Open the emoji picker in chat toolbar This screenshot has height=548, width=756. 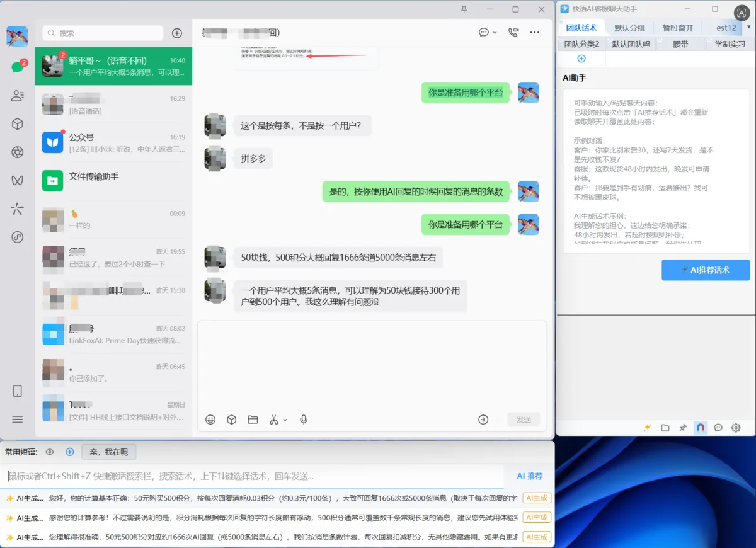coord(210,420)
